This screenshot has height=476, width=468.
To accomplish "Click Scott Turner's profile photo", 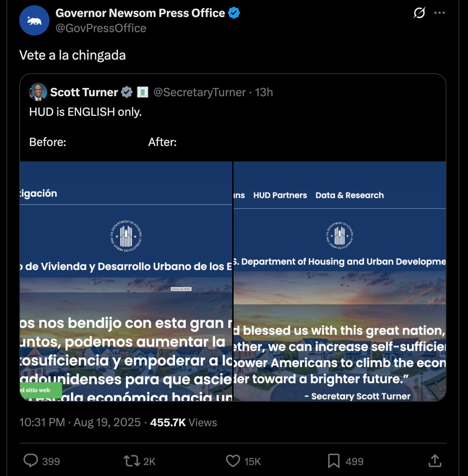I will (38, 92).
